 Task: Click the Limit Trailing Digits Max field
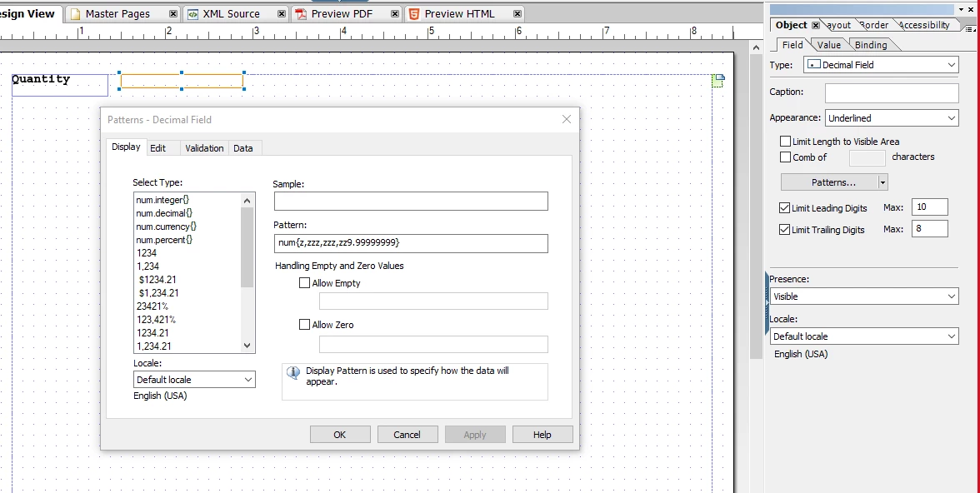pyautogui.click(x=930, y=229)
